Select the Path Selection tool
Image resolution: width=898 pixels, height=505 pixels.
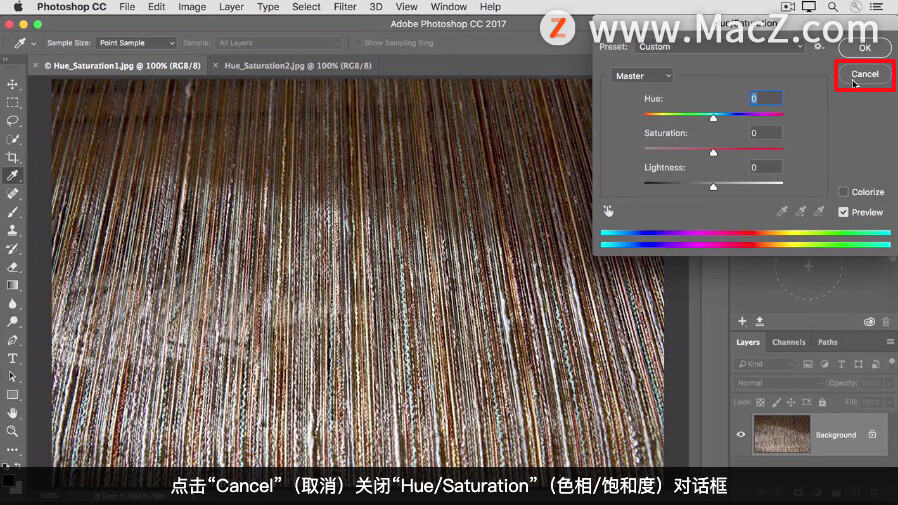[x=13, y=377]
